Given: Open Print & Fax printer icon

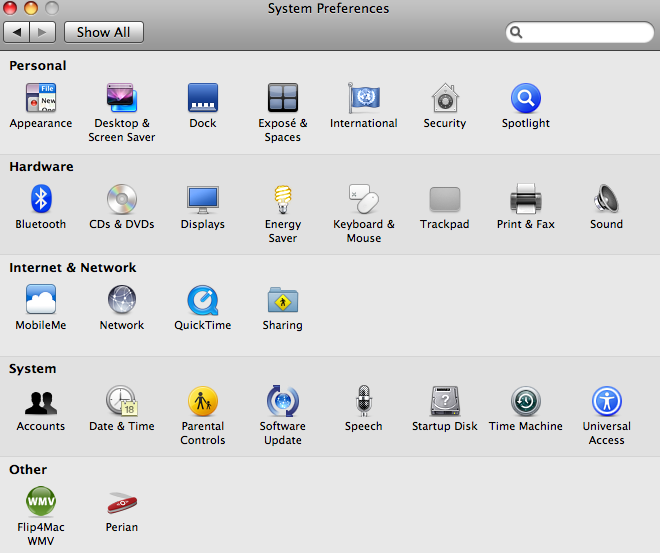Looking at the screenshot, I should click(x=526, y=199).
